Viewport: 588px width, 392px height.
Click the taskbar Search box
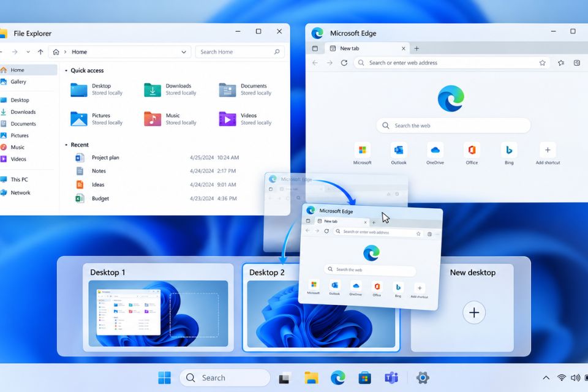(x=225, y=378)
